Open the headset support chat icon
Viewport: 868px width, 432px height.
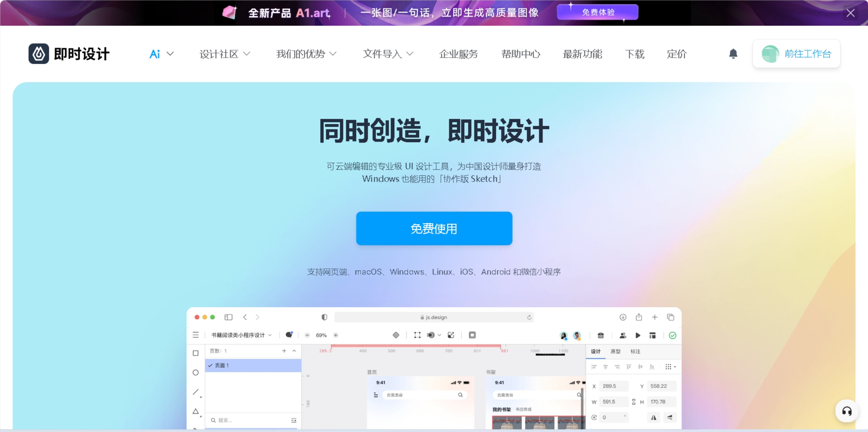(847, 411)
